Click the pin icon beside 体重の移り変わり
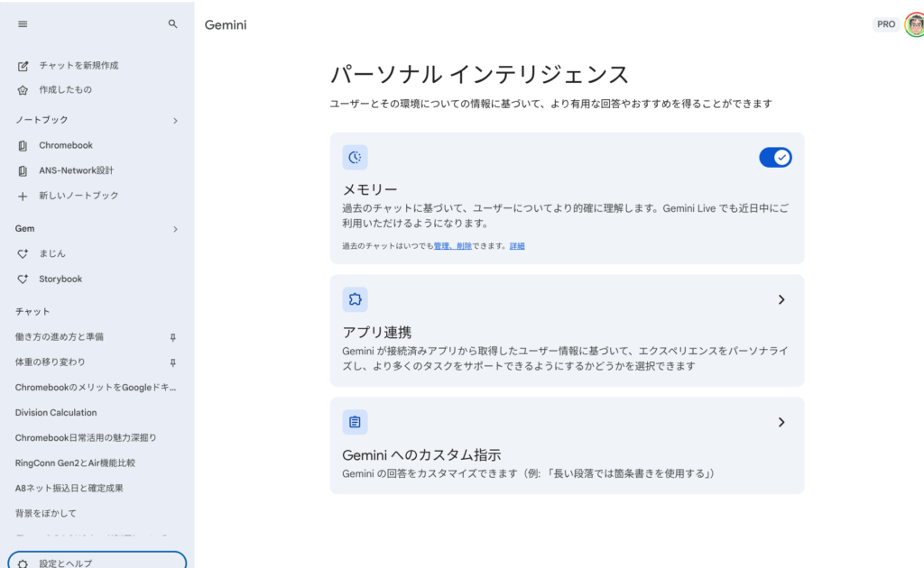 point(173,362)
